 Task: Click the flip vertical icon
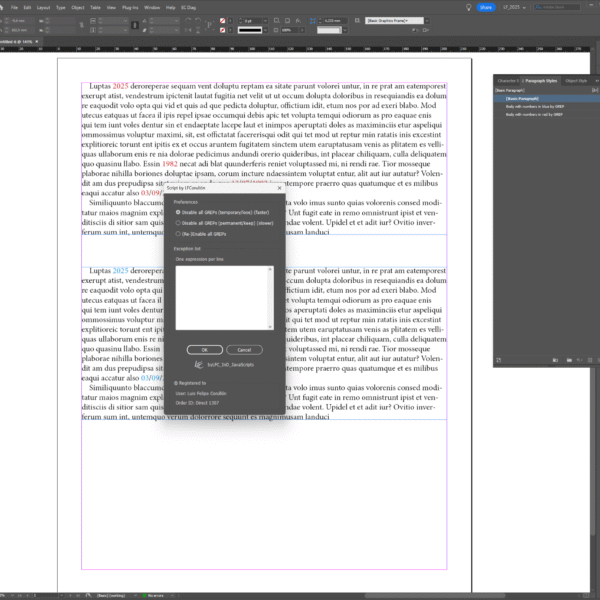tap(198, 30)
